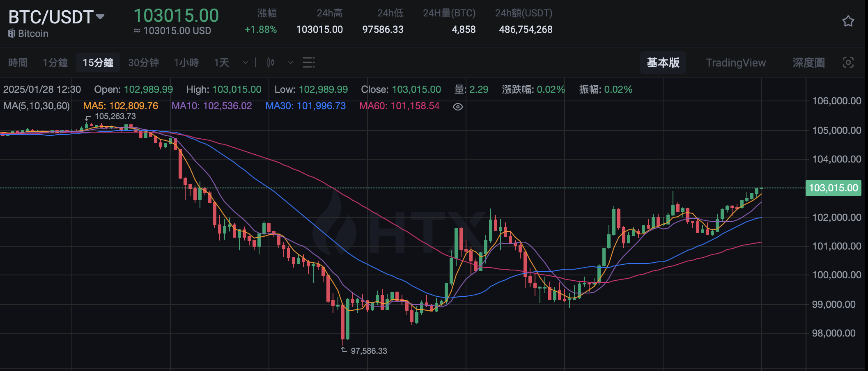Open the 深度圖 depth chart tab
The height and width of the screenshot is (371, 868).
808,62
